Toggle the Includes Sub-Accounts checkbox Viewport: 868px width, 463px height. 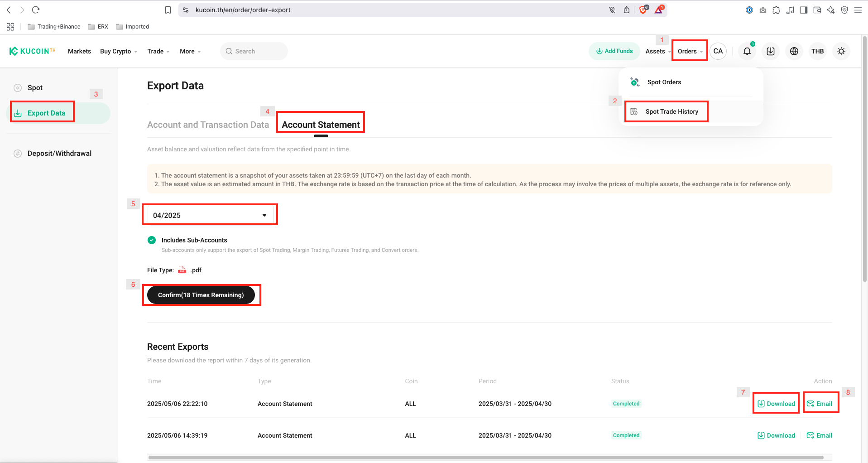pyautogui.click(x=152, y=240)
